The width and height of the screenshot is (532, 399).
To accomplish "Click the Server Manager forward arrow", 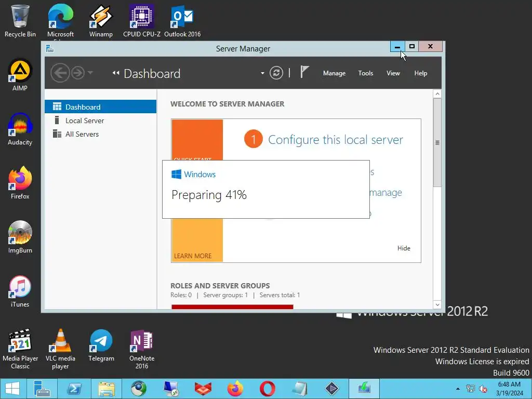I will pyautogui.click(x=78, y=73).
